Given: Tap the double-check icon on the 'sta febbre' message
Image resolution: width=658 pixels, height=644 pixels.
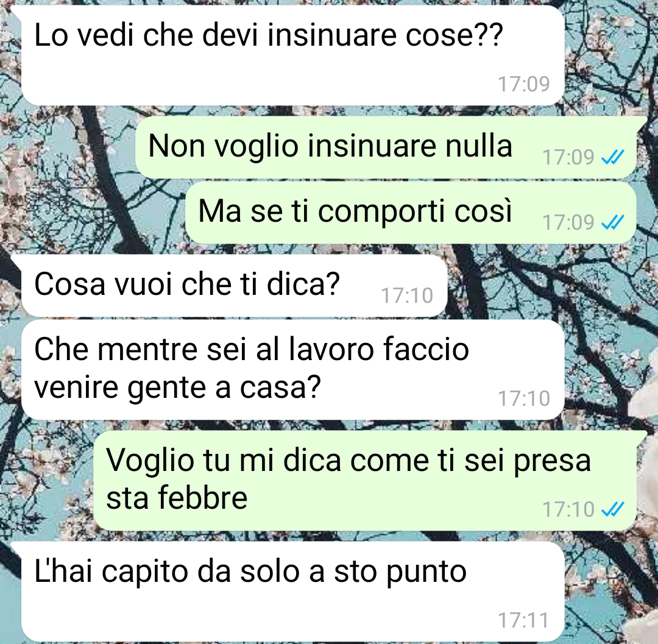Looking at the screenshot, I should pos(613,510).
